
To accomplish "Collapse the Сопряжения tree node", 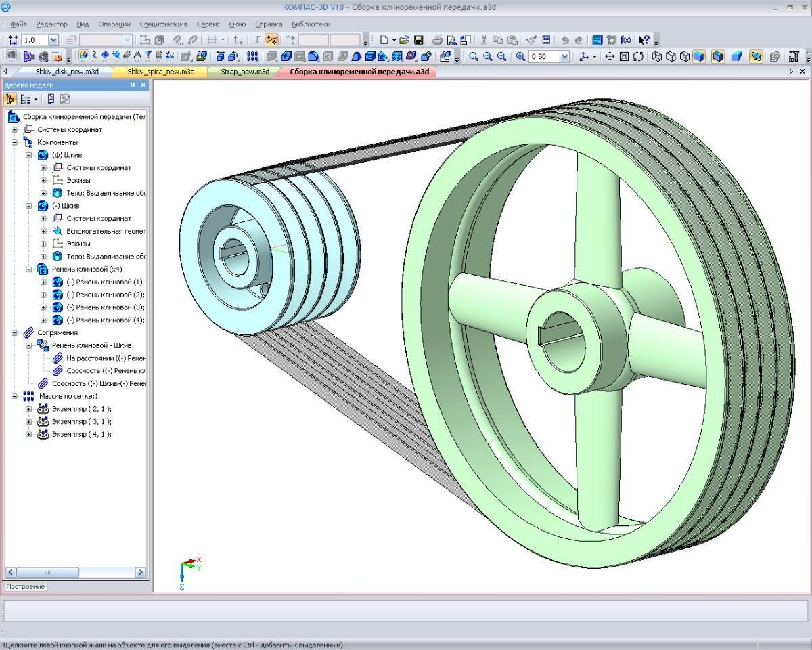I will [14, 332].
